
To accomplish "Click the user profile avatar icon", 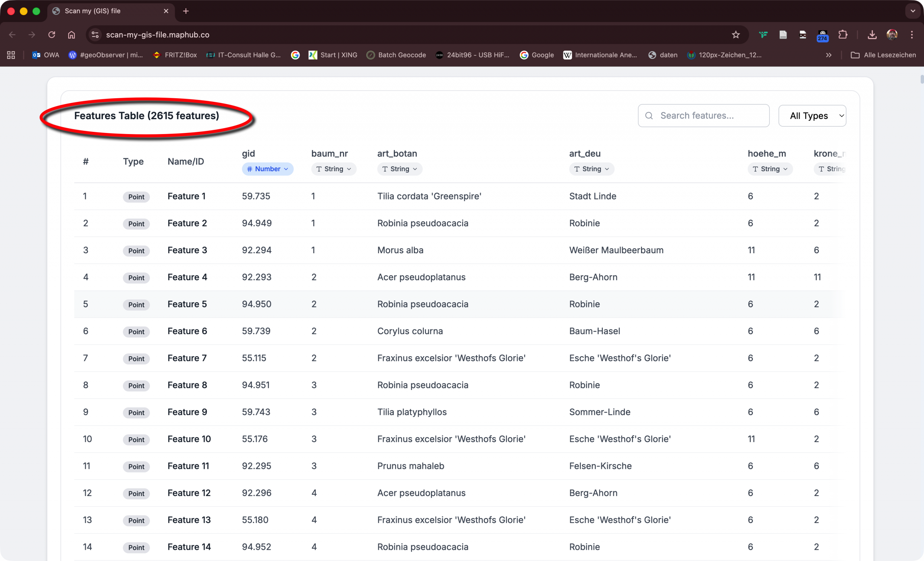I will (892, 35).
